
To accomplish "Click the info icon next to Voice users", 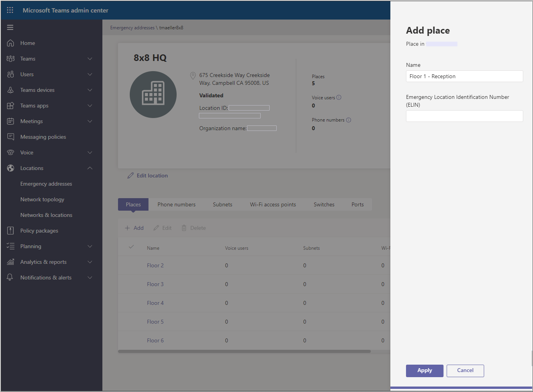I will (x=339, y=97).
